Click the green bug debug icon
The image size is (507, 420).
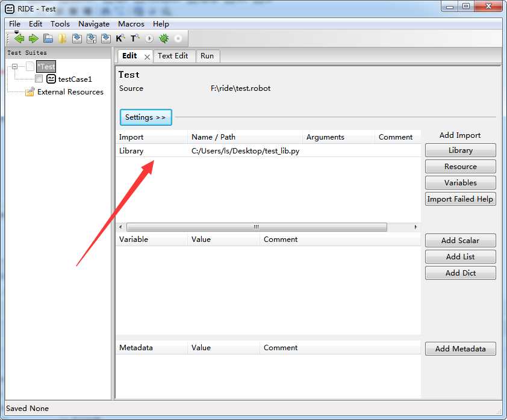(164, 39)
